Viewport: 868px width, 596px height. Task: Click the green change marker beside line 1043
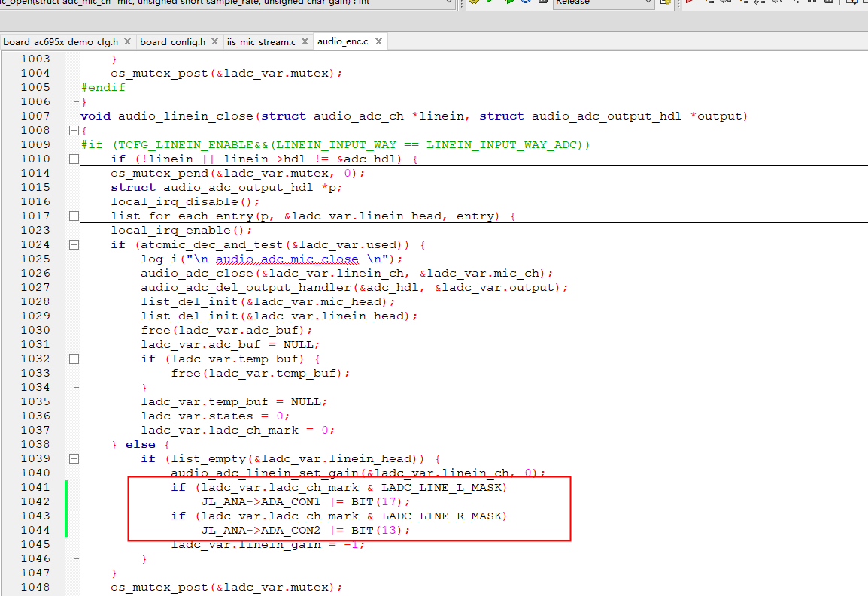[x=66, y=516]
